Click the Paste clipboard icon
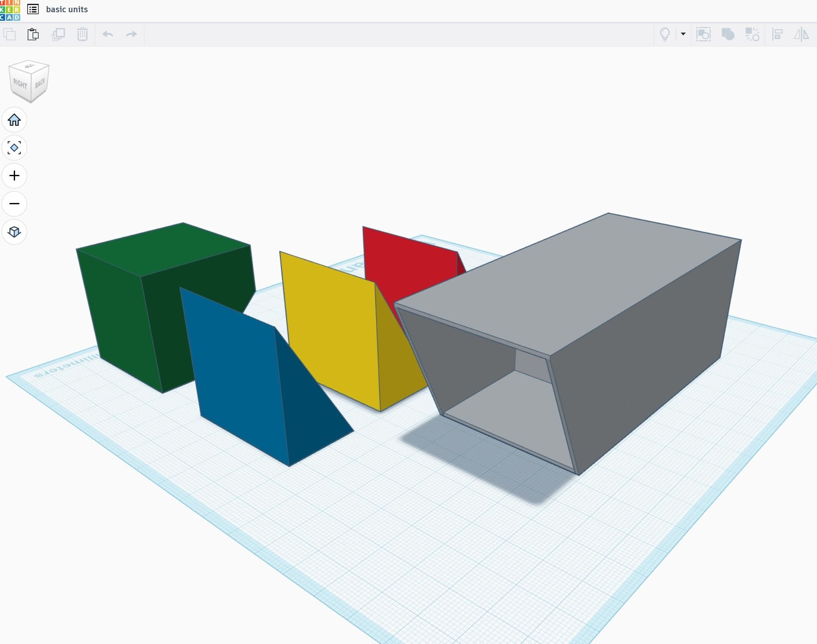This screenshot has width=817, height=644. 33,34
